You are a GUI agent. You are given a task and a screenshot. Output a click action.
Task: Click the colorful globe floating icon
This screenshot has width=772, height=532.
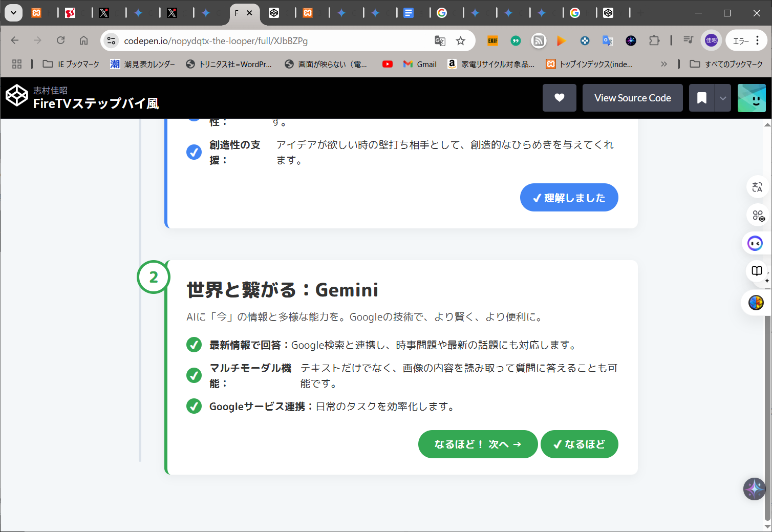756,303
